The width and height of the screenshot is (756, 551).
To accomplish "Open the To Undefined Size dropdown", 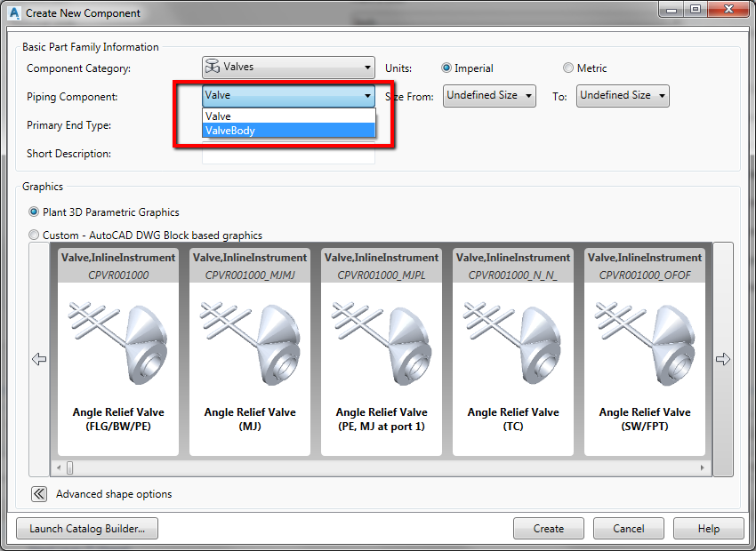I will 623,96.
